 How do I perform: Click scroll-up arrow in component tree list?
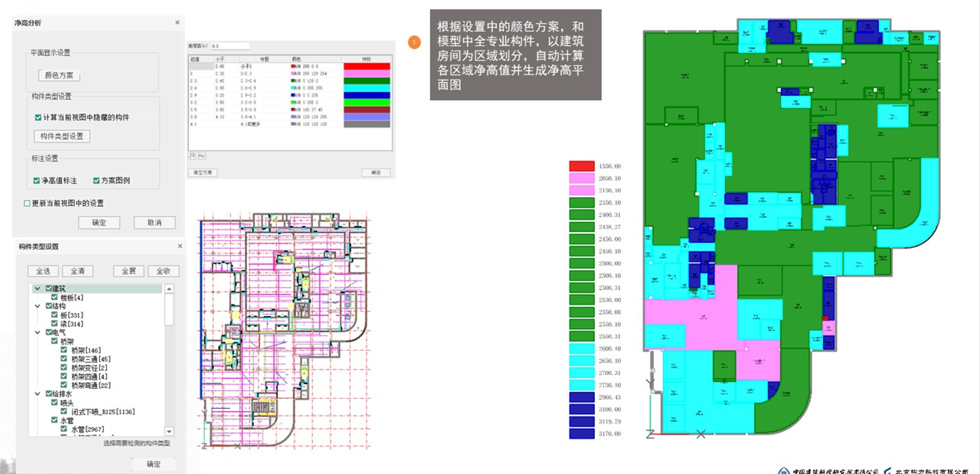click(169, 289)
